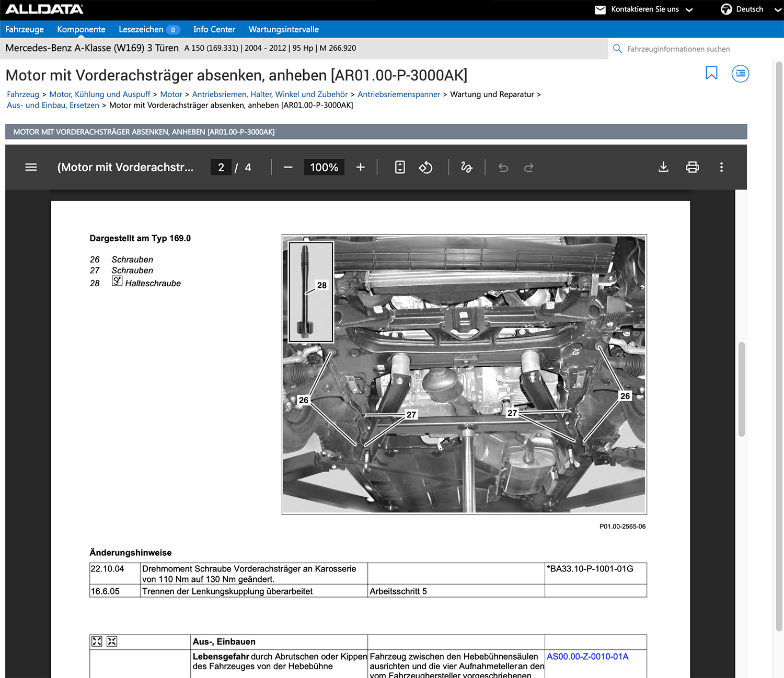Screen dimensions: 784x678
Task: Click the Motor breadcrumb link
Action: (171, 95)
